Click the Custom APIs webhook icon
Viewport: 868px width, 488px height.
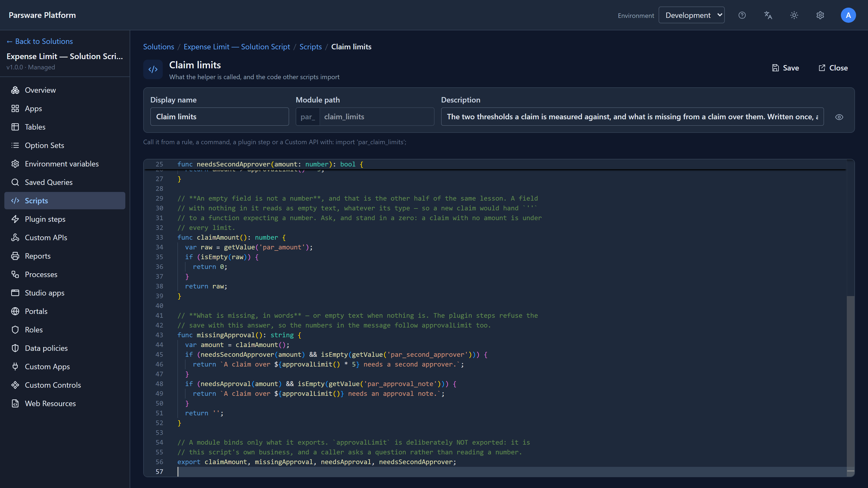point(15,237)
